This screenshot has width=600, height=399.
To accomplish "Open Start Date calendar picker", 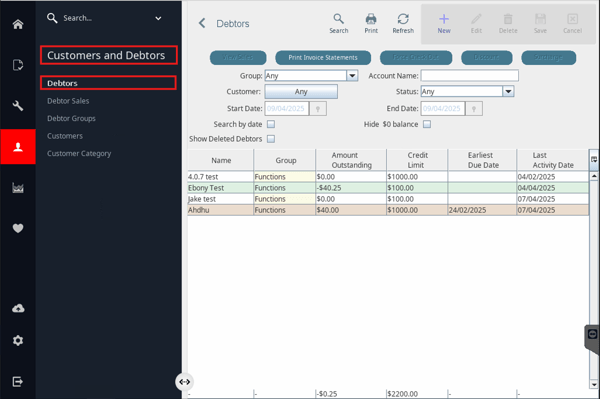I will point(318,109).
